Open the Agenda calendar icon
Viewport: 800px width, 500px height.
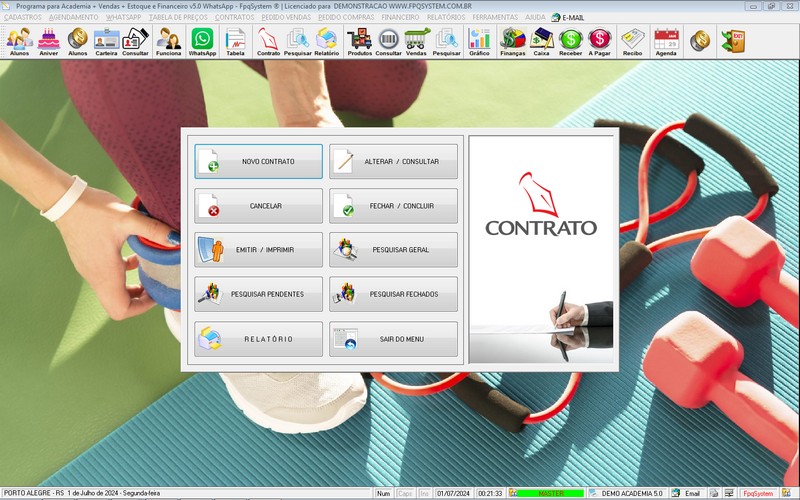666,41
